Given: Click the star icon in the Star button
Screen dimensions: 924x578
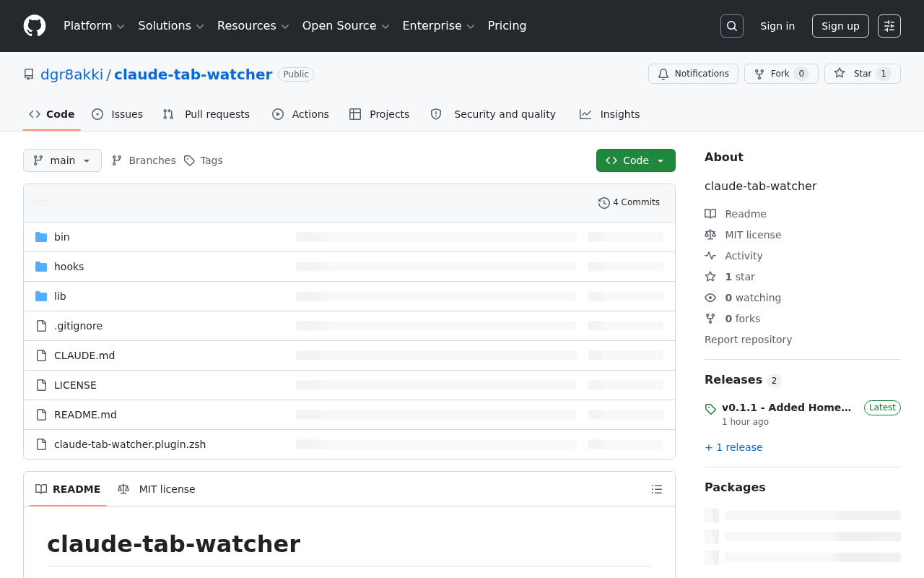Looking at the screenshot, I should 840,73.
